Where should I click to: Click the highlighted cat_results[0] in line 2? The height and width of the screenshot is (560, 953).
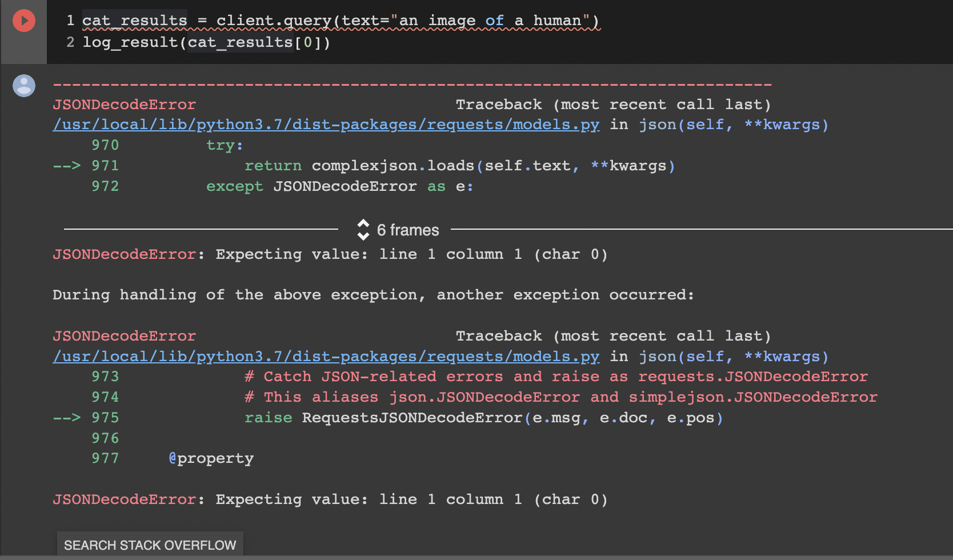(240, 42)
